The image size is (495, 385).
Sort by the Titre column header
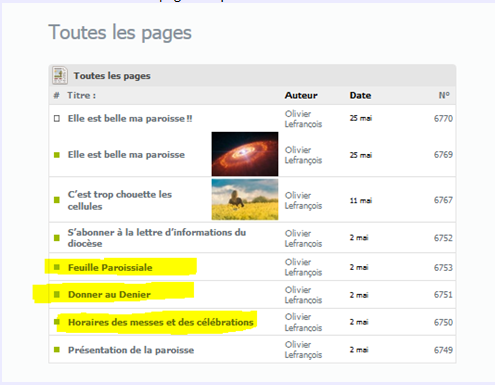(x=81, y=95)
